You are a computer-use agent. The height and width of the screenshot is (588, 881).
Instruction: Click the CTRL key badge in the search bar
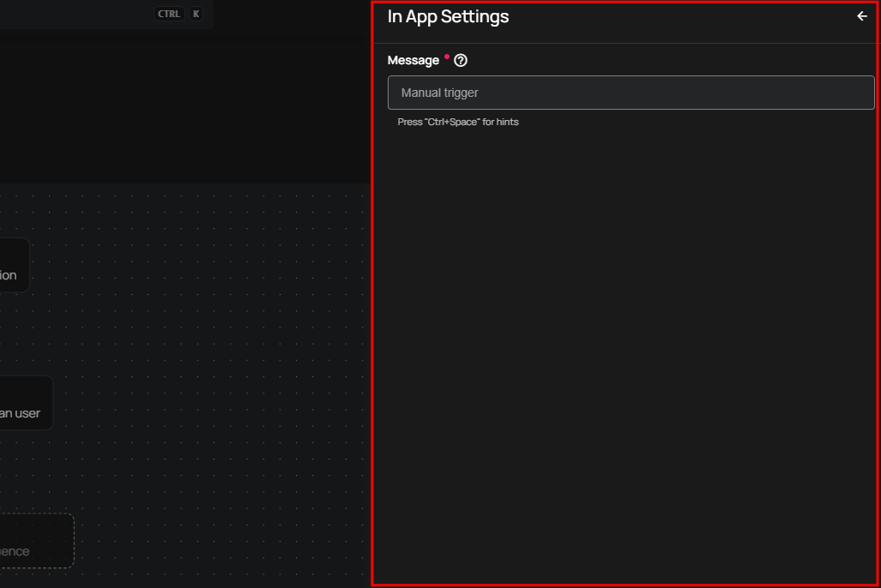(168, 13)
